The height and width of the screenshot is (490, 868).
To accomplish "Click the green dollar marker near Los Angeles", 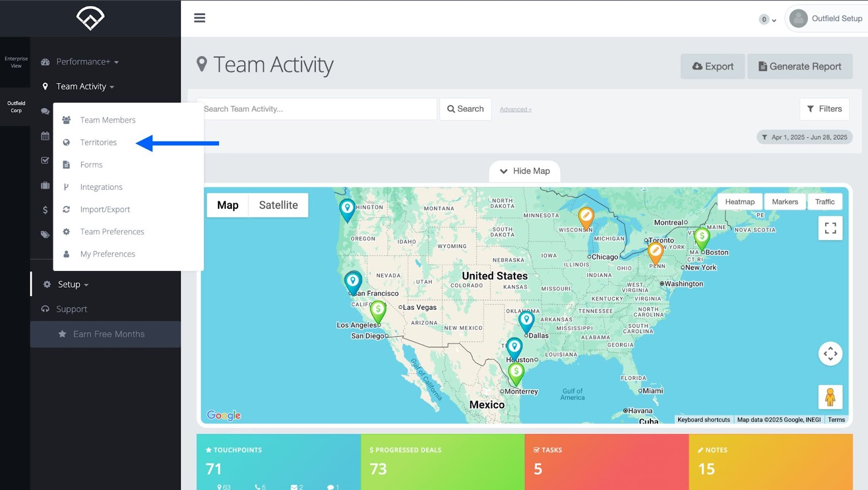I will 378,311.
